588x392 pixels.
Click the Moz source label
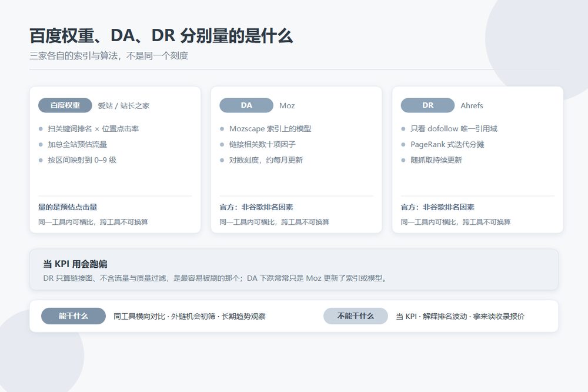(x=288, y=106)
